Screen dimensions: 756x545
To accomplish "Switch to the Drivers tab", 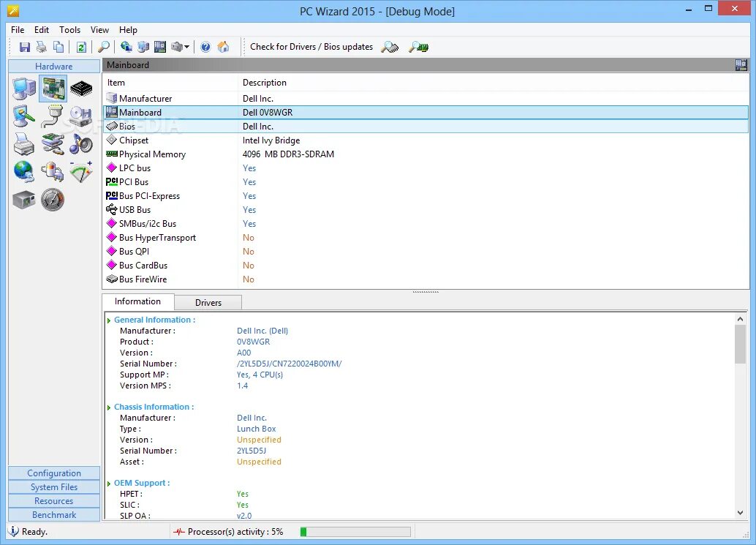I will coord(208,302).
